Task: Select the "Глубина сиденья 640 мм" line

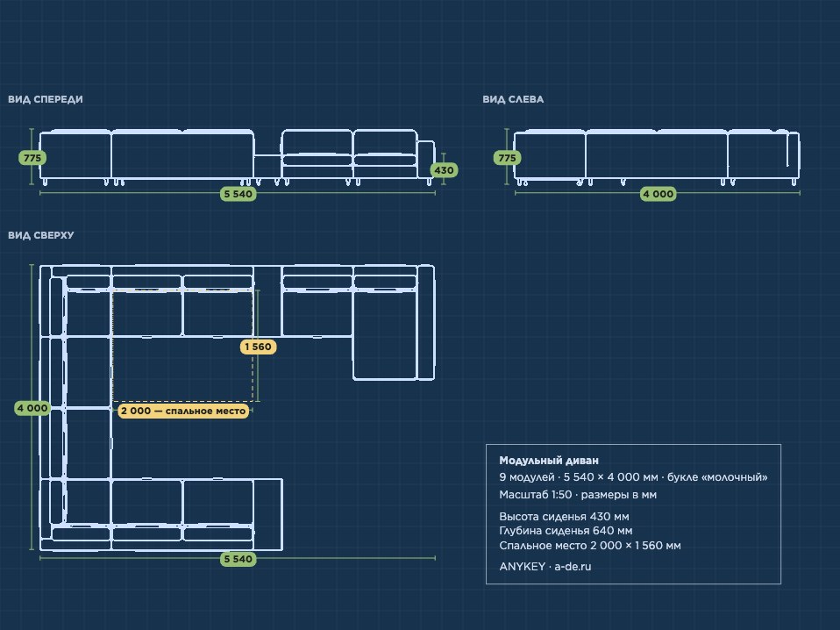Action: tap(566, 531)
